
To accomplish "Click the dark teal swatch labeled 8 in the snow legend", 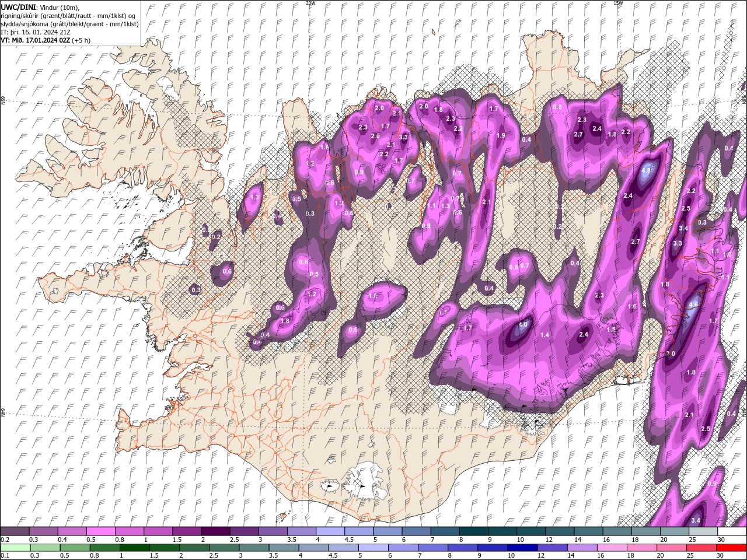I will point(473,531).
